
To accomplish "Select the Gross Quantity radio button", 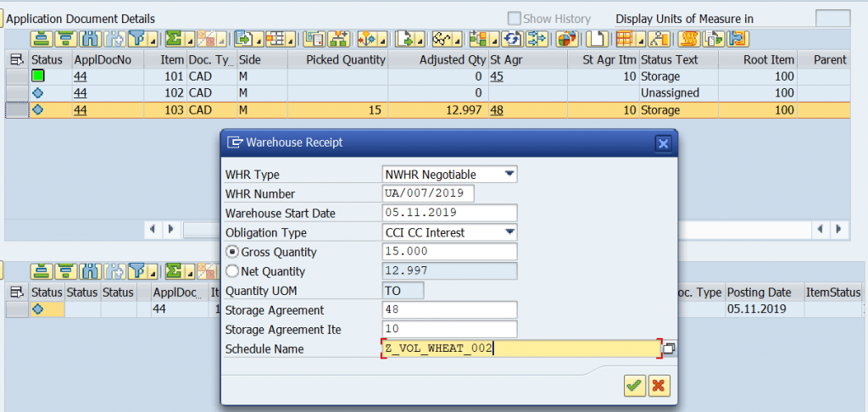I will point(232,252).
